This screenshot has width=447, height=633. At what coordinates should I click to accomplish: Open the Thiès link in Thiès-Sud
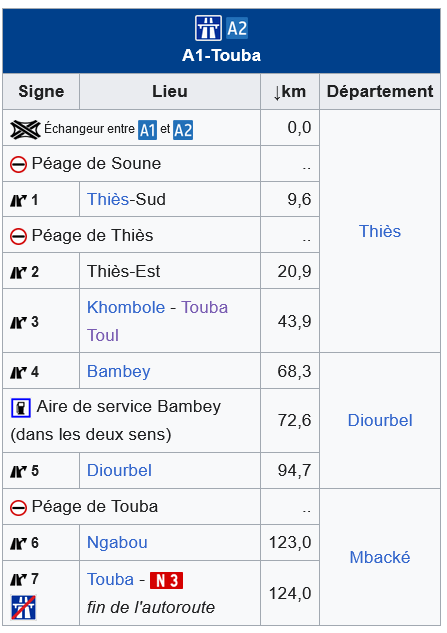(x=108, y=199)
